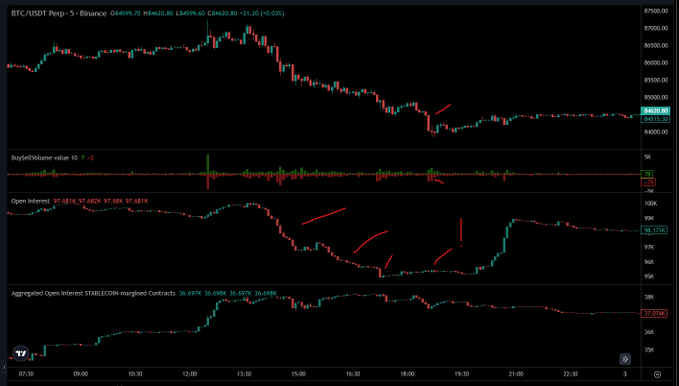The width and height of the screenshot is (679, 386).
Task: Click the red -75 value label on the volume scale
Action: coord(648,182)
